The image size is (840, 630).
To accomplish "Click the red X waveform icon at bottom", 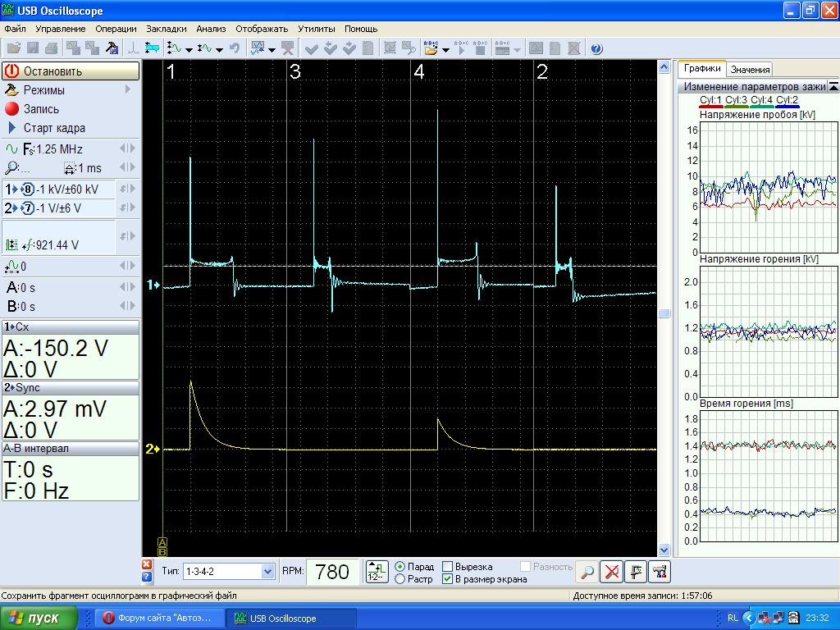I will [610, 572].
